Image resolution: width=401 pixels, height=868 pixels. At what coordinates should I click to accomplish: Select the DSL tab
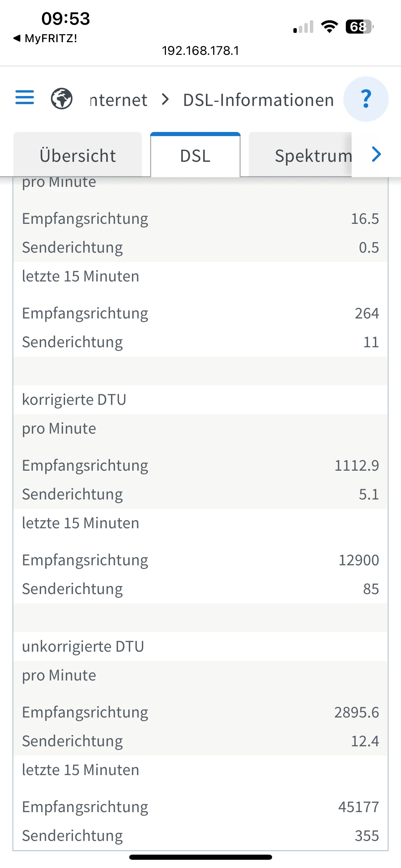(x=195, y=156)
